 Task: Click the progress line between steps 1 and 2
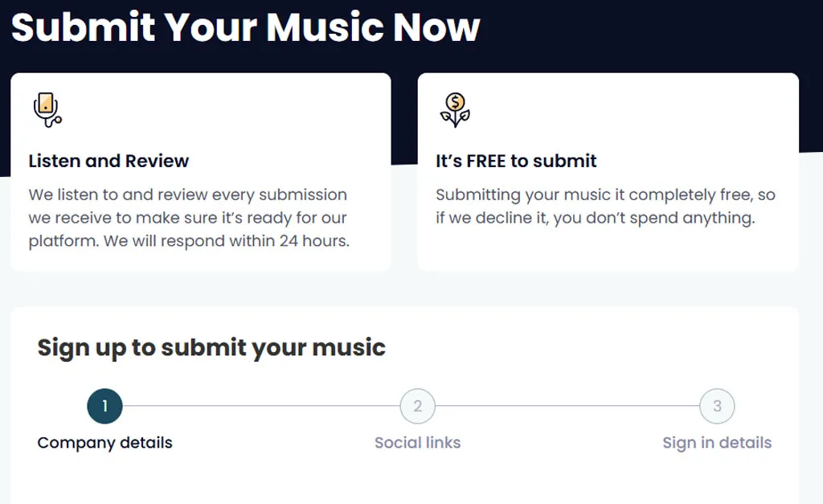[261, 406]
